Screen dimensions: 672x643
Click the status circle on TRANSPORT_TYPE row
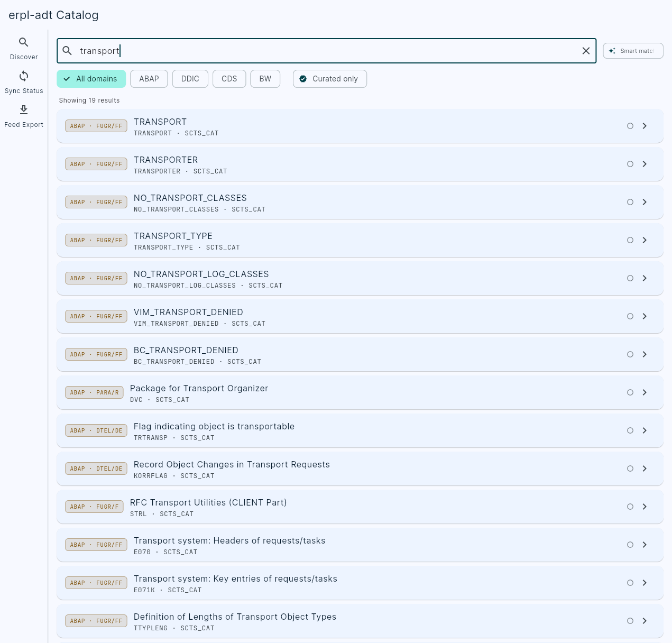click(630, 240)
